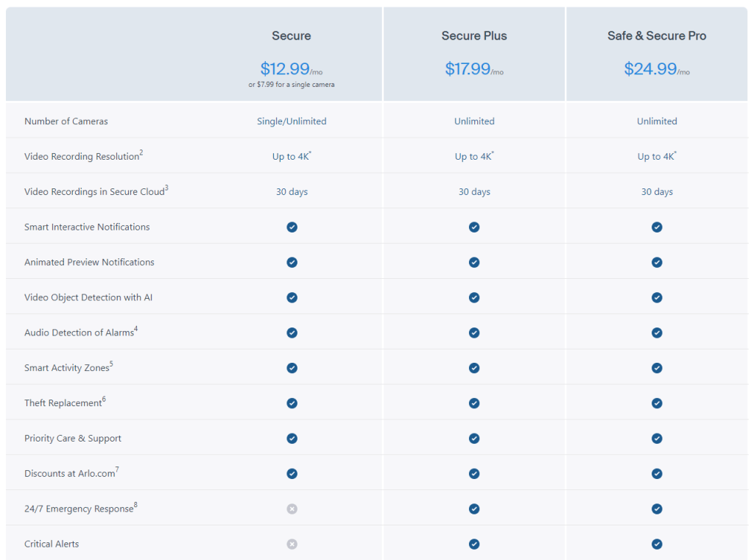754x560 pixels.
Task: Select the Safe & Secure Pro plan header
Action: point(657,36)
